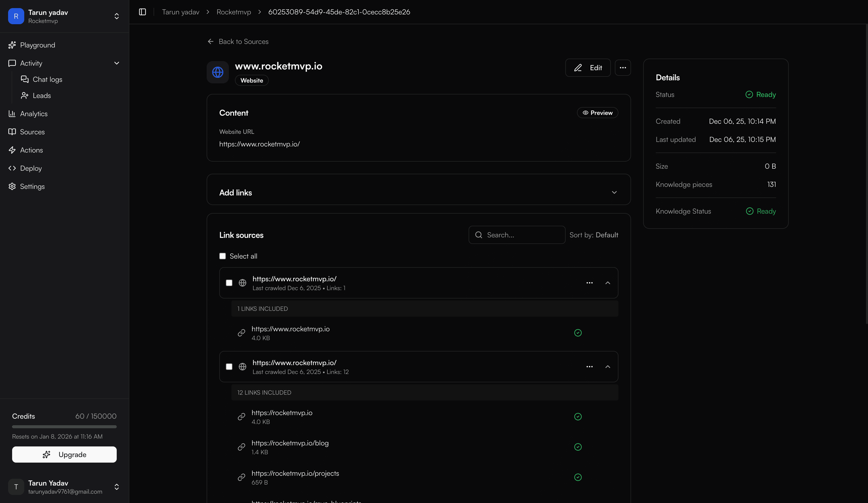This screenshot has height=503, width=868.
Task: Click the link icon beside rocketmvp.io/blog
Action: 242,447
